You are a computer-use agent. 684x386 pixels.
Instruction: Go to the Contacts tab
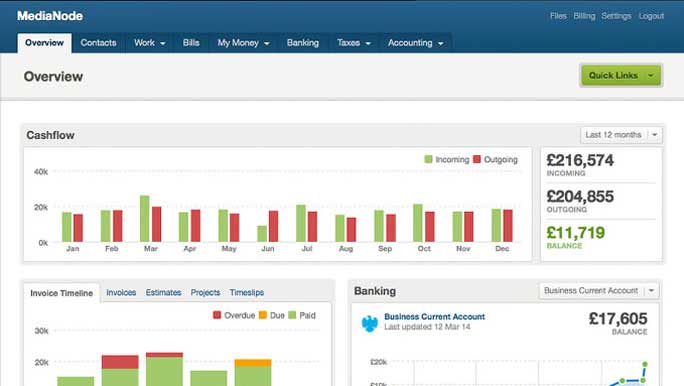pos(98,43)
